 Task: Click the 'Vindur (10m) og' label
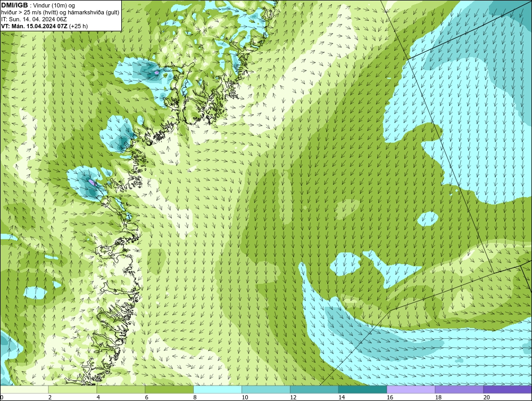[54, 5]
